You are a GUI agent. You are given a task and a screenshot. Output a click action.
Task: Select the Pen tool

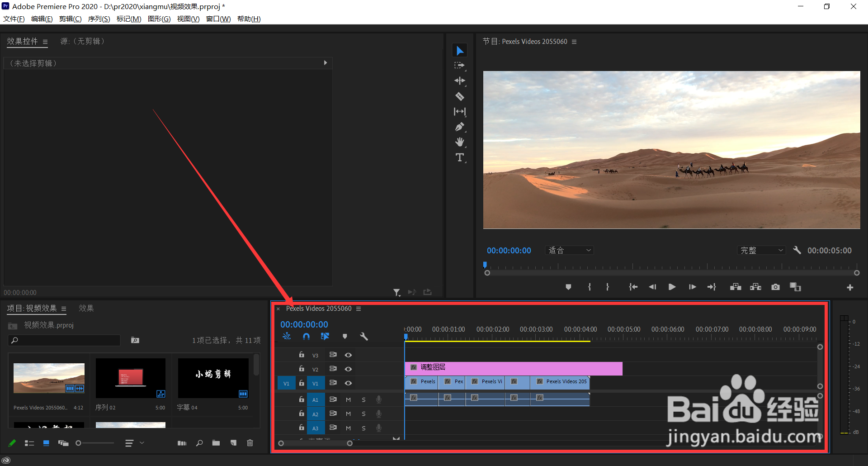(460, 127)
